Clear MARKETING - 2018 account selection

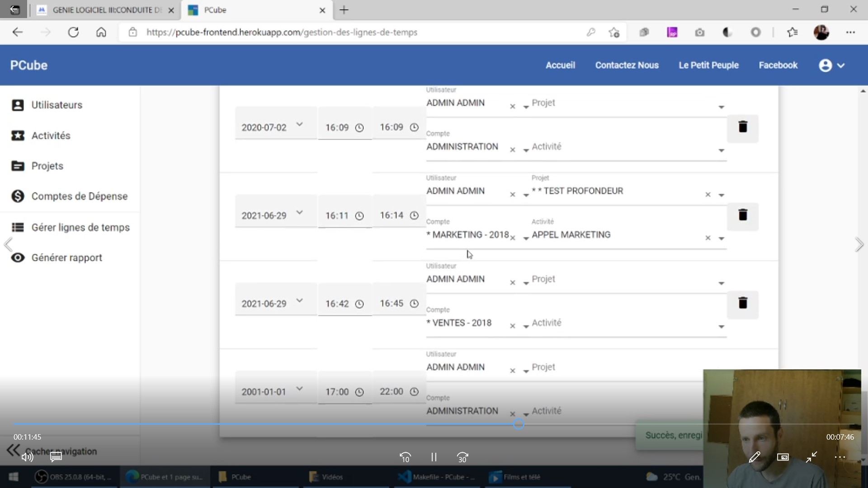point(513,238)
